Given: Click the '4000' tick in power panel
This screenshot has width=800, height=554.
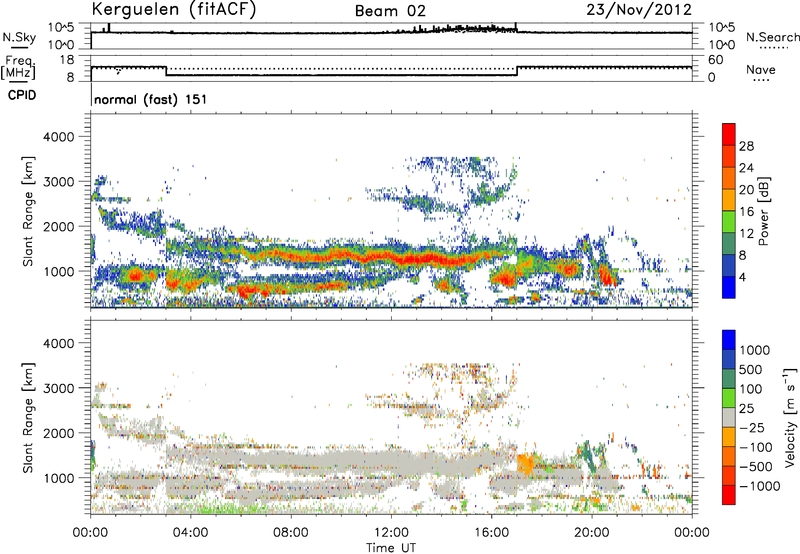Looking at the screenshot, I should (x=58, y=137).
